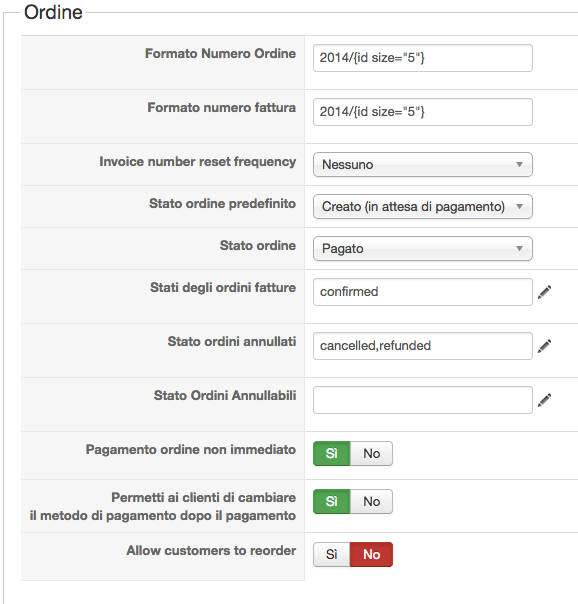The height and width of the screenshot is (604, 578).
Task: Set Pagamento ordine non immediato to No
Action: [372, 453]
